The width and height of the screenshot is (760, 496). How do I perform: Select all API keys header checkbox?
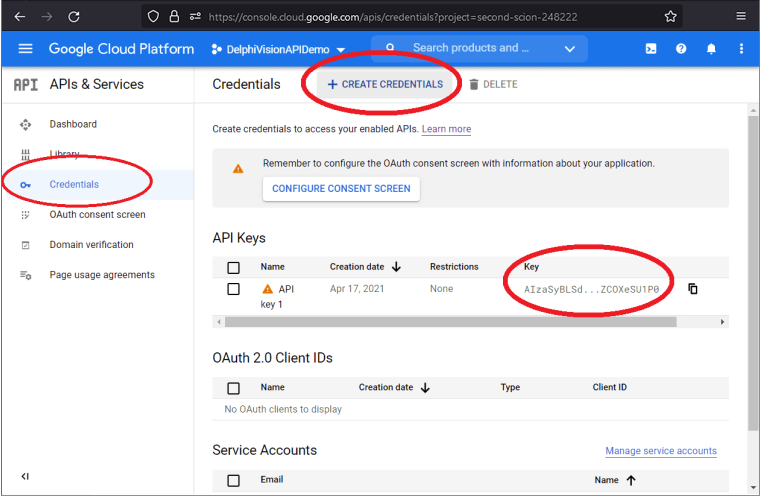coord(233,267)
